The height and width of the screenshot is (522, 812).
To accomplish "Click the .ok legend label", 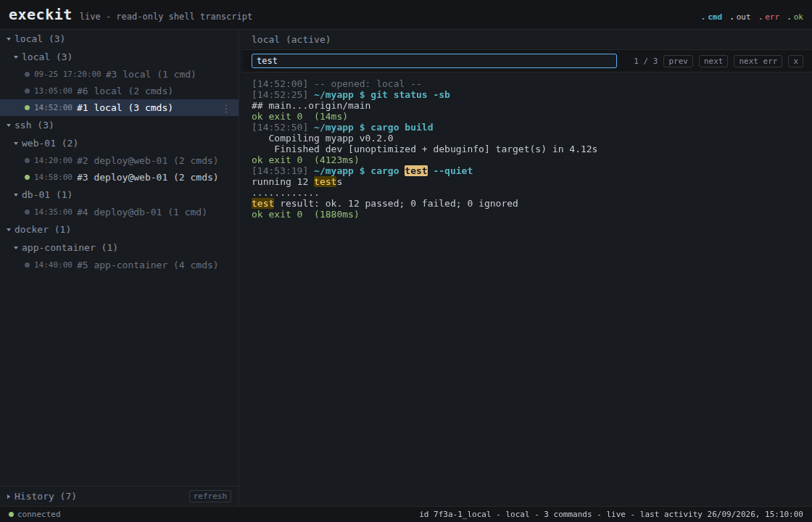I will click(x=795, y=17).
